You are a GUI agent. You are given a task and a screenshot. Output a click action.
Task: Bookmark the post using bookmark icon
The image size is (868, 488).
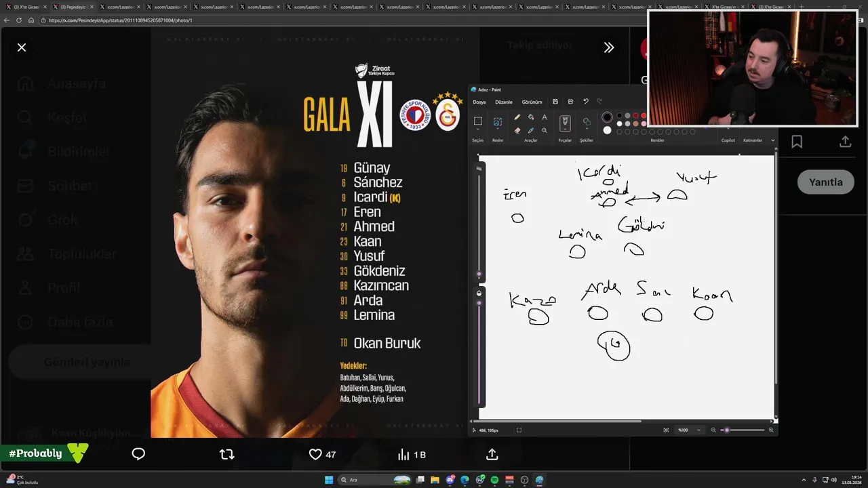(797, 142)
